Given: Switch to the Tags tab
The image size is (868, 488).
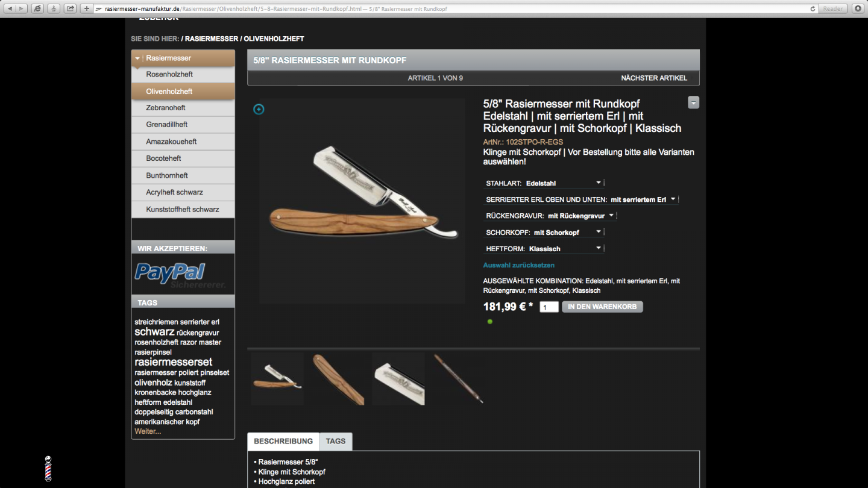Looking at the screenshot, I should 336,441.
